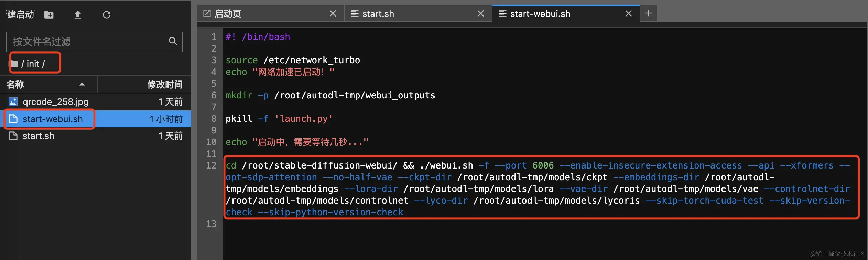
Task: Focus the filter by file name field
Action: point(95,42)
